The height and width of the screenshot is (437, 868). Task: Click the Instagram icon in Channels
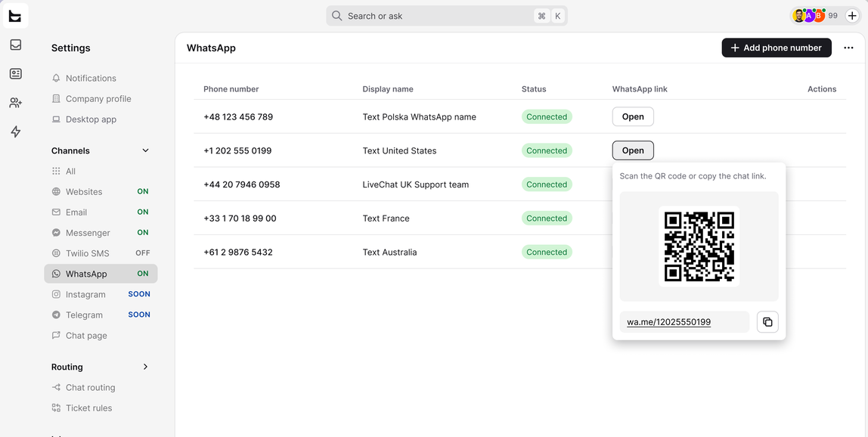[56, 294]
